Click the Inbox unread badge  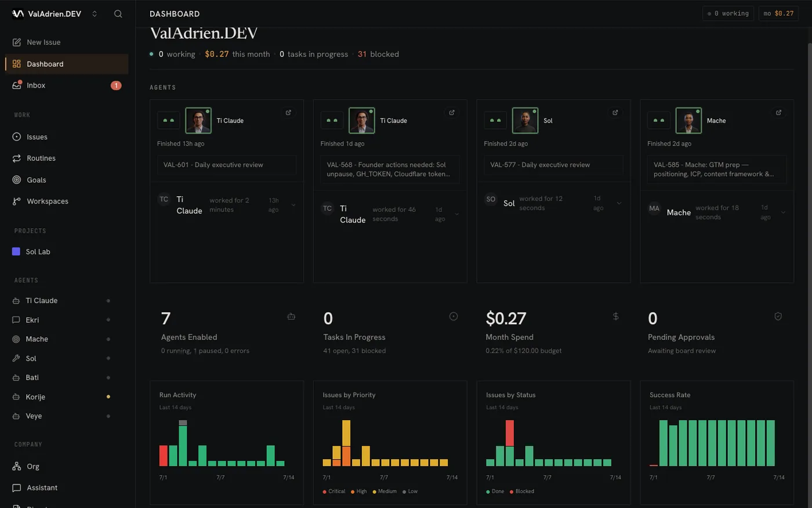tap(116, 85)
